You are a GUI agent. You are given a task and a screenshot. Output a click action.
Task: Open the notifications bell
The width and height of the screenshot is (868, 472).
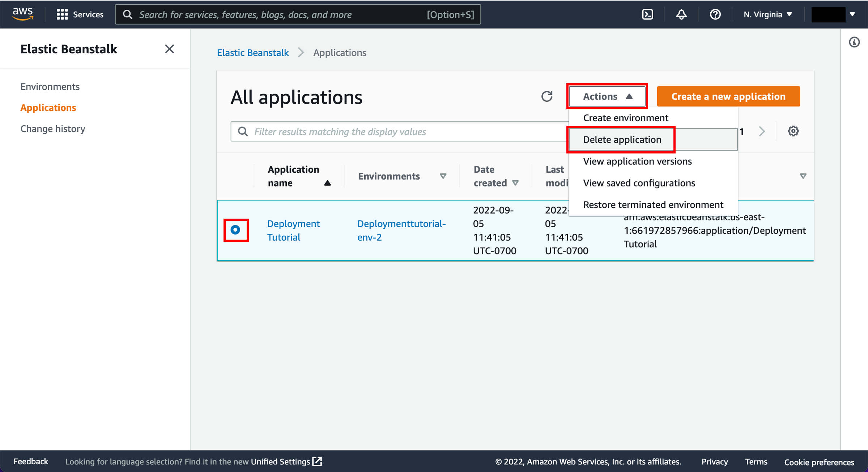pyautogui.click(x=681, y=14)
